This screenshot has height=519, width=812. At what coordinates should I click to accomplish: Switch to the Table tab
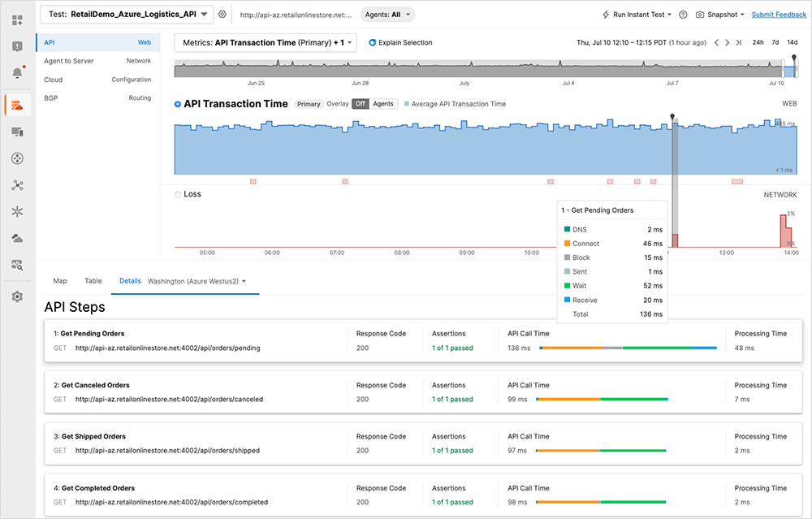(x=93, y=281)
